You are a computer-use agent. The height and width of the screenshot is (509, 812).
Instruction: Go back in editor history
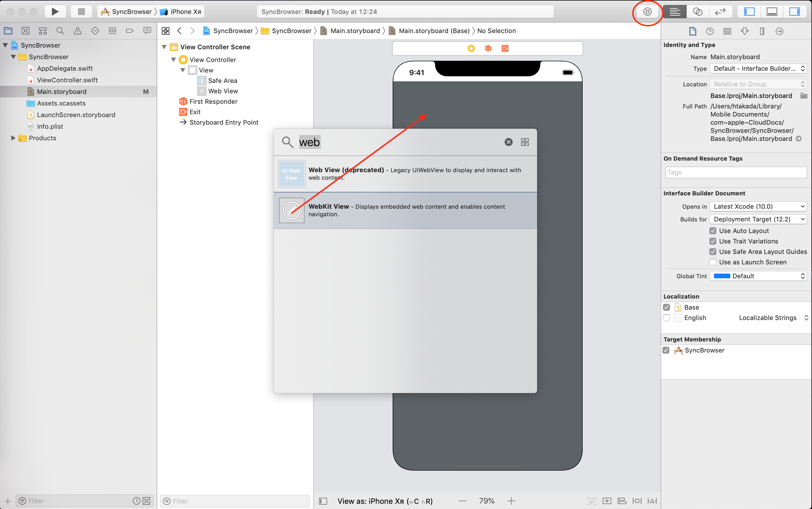point(180,31)
